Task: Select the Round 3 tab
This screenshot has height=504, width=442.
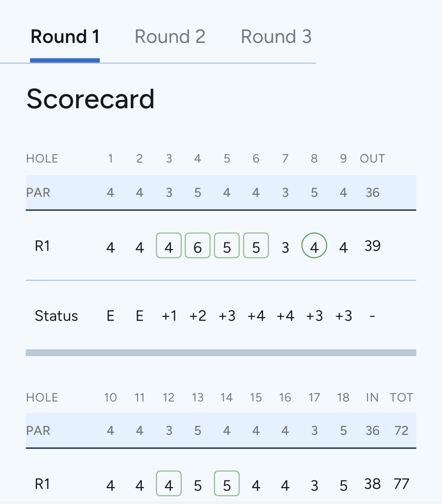Action: 276,37
